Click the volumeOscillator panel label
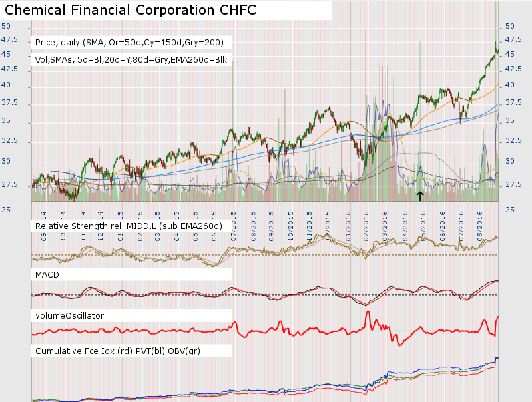 tap(69, 315)
